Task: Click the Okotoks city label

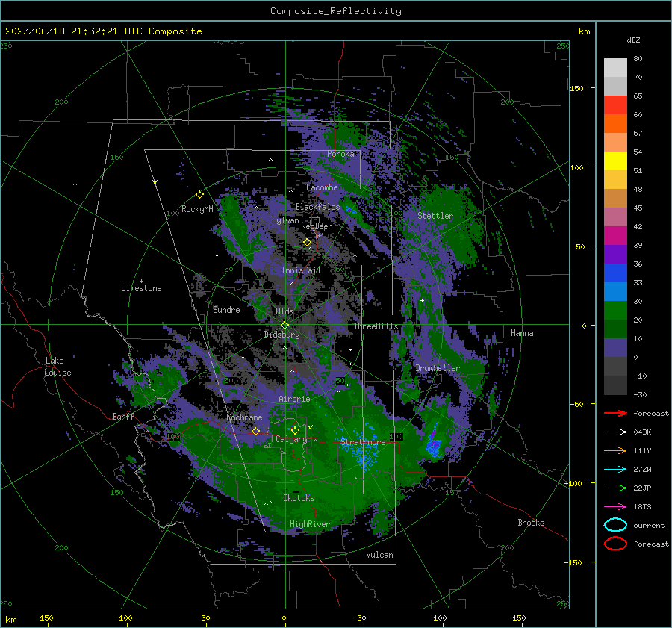Action: click(x=299, y=498)
